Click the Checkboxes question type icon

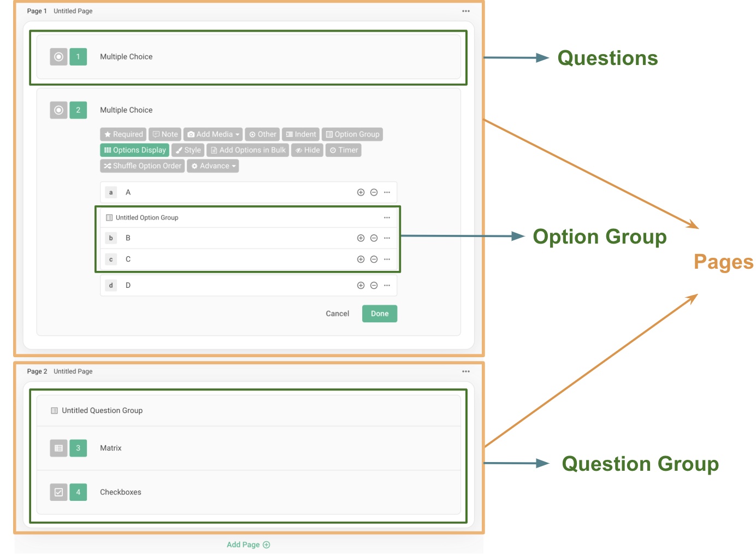(x=58, y=492)
